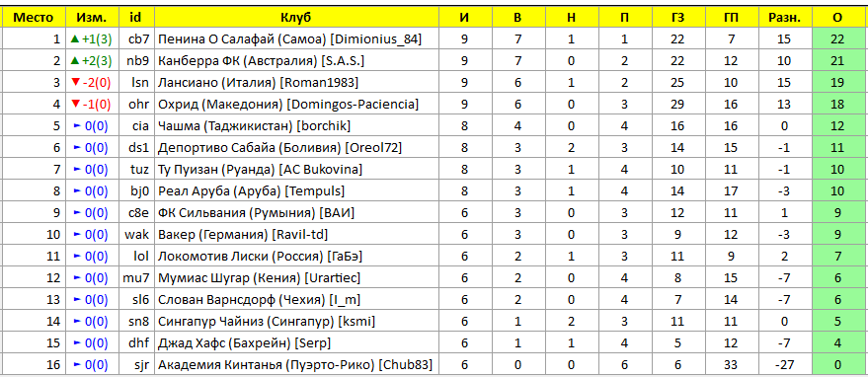Image resolution: width=868 pixels, height=377 pixels.
Task: Click the red down arrow beside -2(0)
Action: click(76, 83)
